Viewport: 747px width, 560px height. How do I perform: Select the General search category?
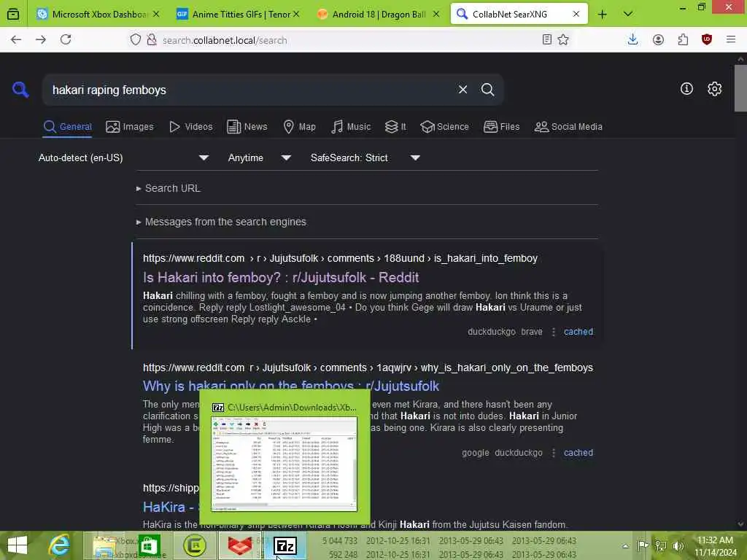pos(67,127)
